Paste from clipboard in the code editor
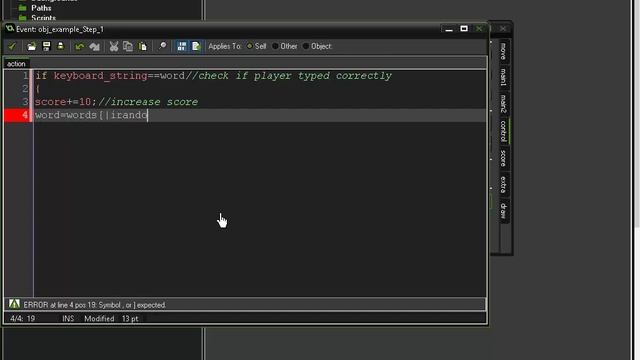Viewport: 640px width, 360px height. (142, 47)
